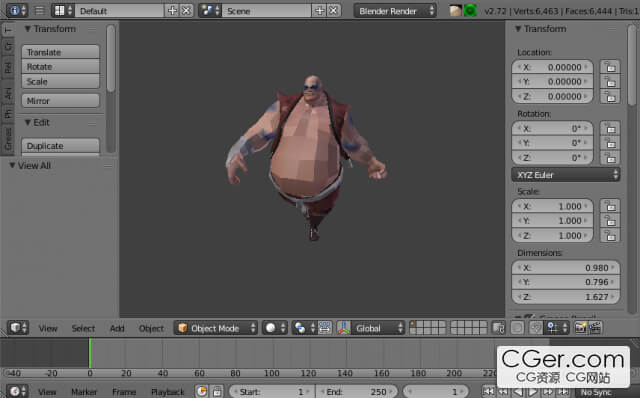This screenshot has width=640, height=398.
Task: Open the viewport shading sphere selector
Action: (x=275, y=328)
